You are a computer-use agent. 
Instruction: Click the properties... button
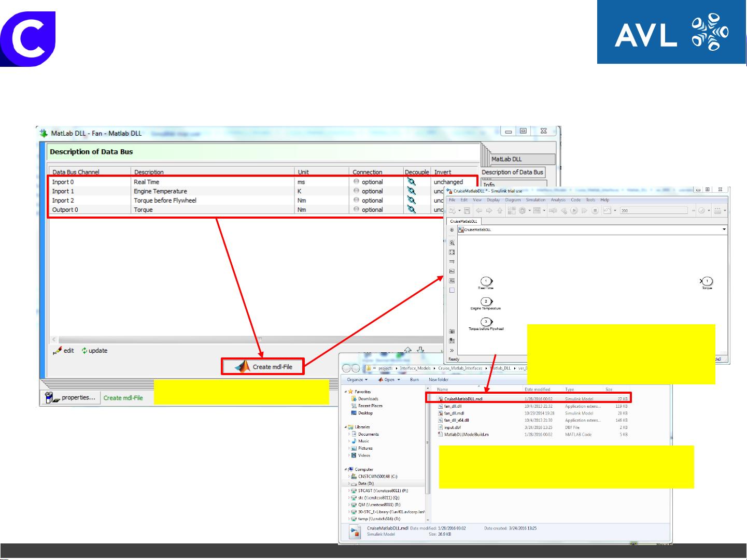coord(71,398)
